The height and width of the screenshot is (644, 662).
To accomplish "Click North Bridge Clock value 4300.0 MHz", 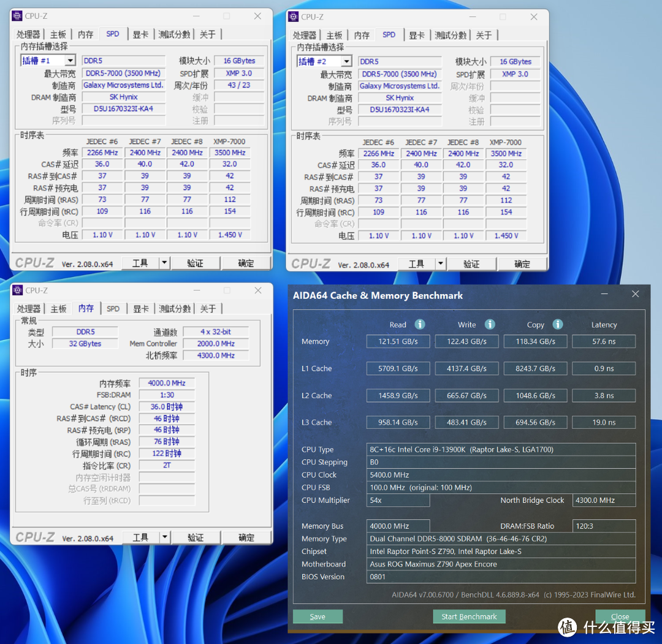I will tap(604, 500).
